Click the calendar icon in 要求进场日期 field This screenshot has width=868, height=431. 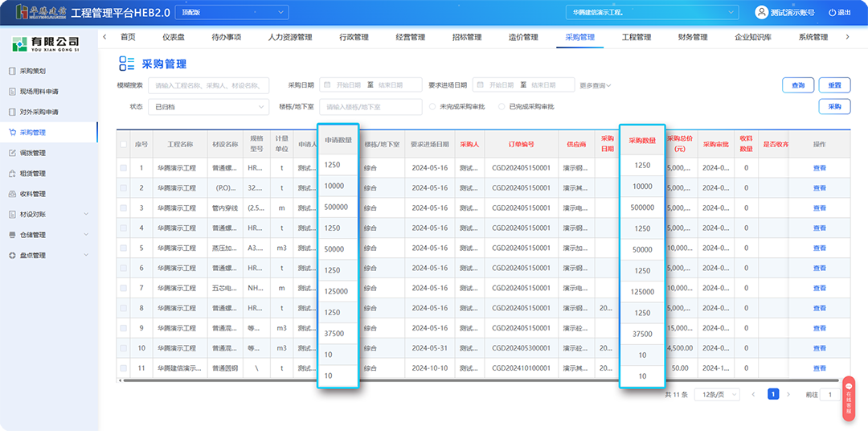click(x=479, y=84)
